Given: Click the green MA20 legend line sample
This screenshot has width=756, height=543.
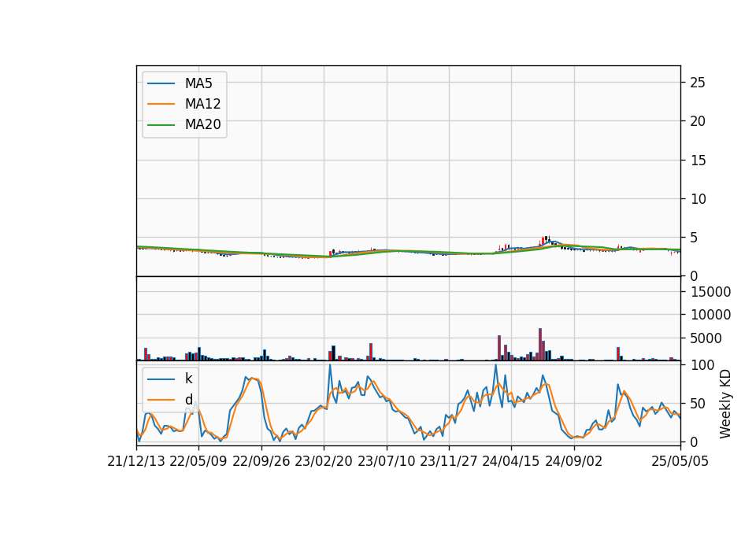Looking at the screenshot, I should pyautogui.click(x=161, y=125).
